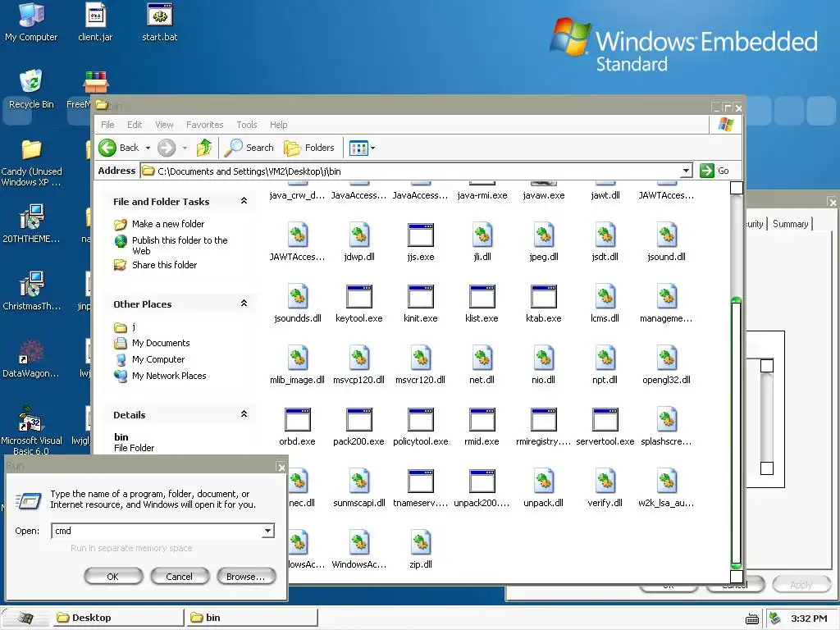The image size is (840, 630).
Task: Collapse the Details panel
Action: pos(244,414)
